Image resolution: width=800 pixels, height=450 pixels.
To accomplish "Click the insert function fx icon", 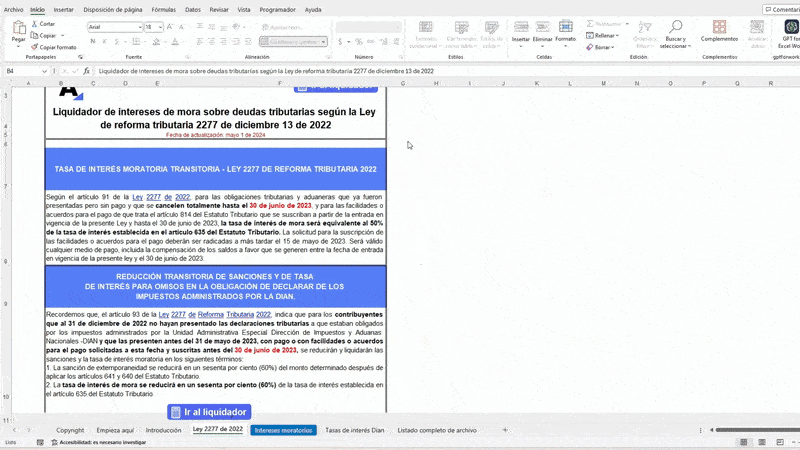I will [89, 71].
